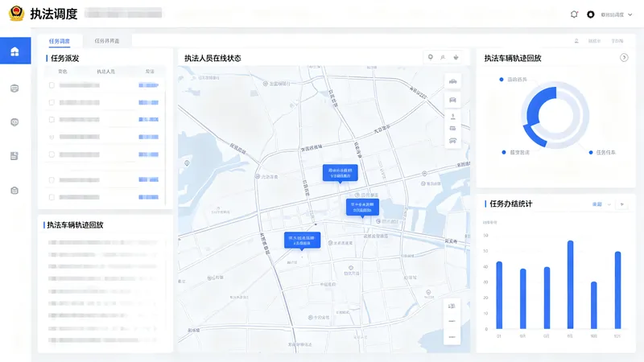Select the front-view vehicle icon on map toolbar

pyautogui.click(x=452, y=100)
